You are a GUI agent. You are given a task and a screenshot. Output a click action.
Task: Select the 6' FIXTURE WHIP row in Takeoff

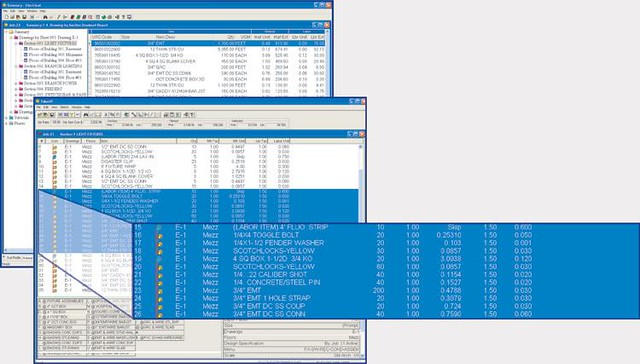(198, 166)
